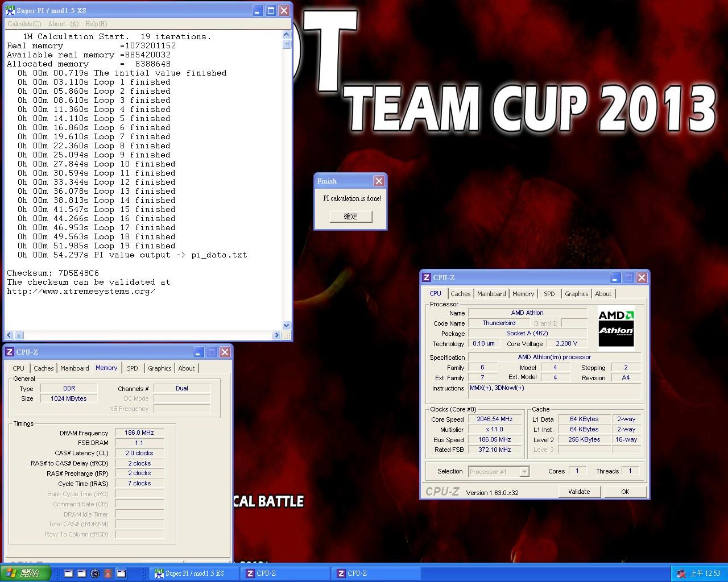Click the scroll-right arrow in Super PI output
This screenshot has width=728, height=582.
pyautogui.click(x=277, y=335)
